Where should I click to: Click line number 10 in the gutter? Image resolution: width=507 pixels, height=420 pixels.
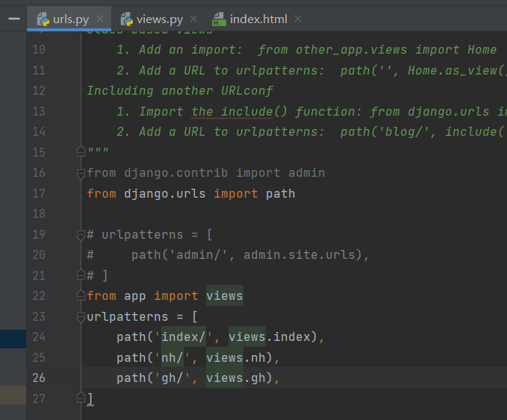tap(39, 49)
